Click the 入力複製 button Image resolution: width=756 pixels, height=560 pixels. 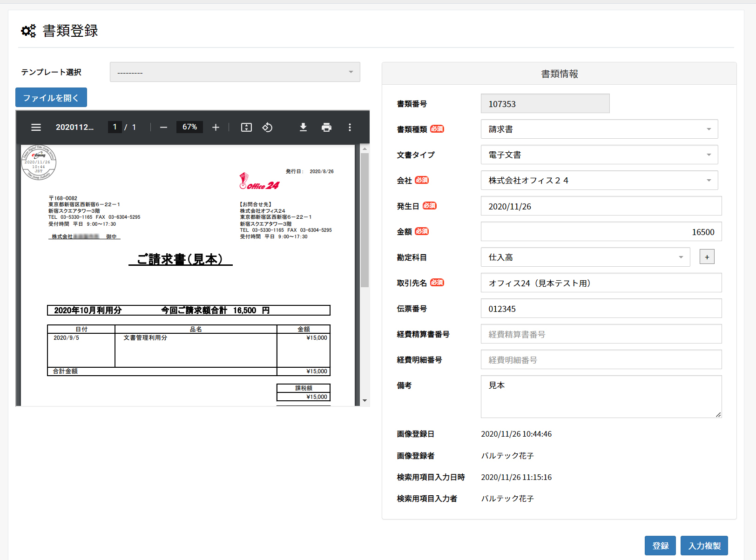tap(704, 545)
